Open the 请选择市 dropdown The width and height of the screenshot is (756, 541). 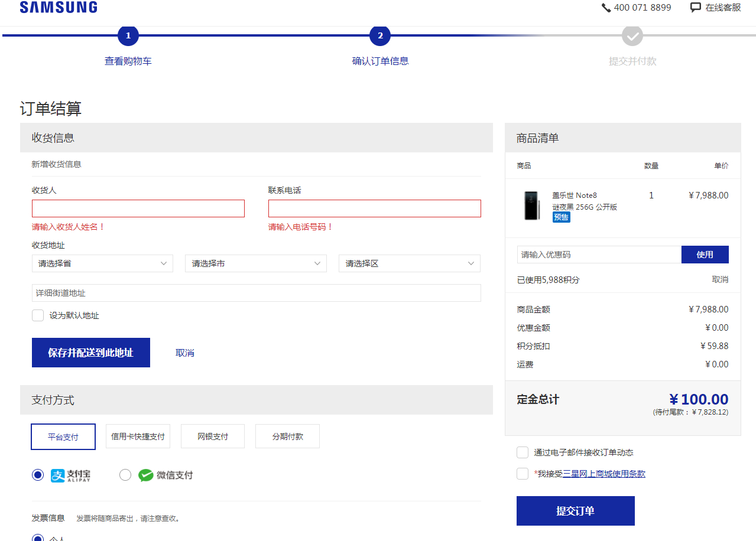[x=256, y=263]
